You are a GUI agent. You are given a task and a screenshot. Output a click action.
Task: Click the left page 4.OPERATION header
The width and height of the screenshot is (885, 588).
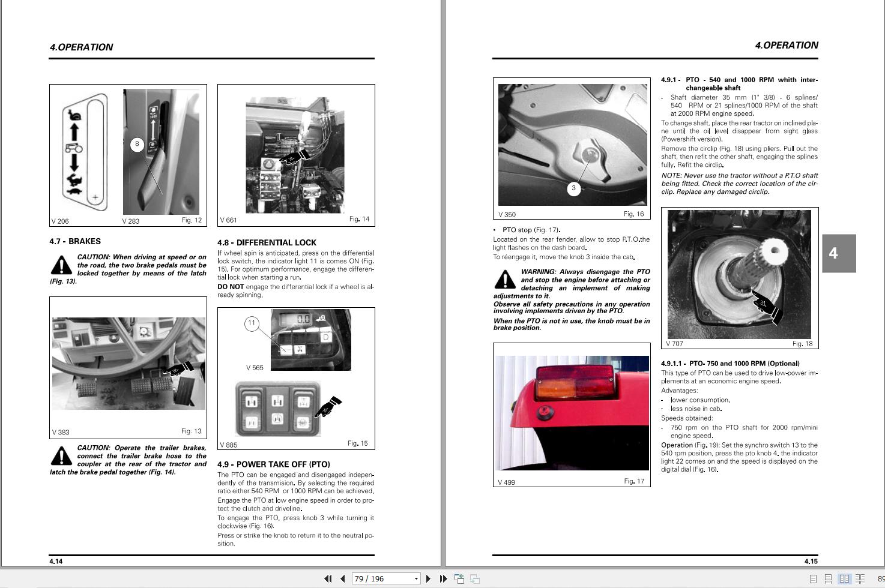tap(81, 47)
